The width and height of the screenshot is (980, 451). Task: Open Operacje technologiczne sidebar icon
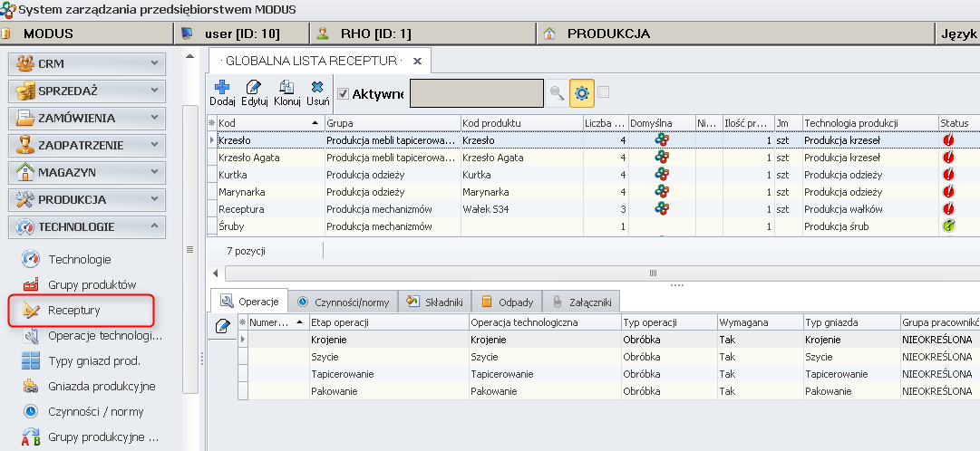pos(31,336)
